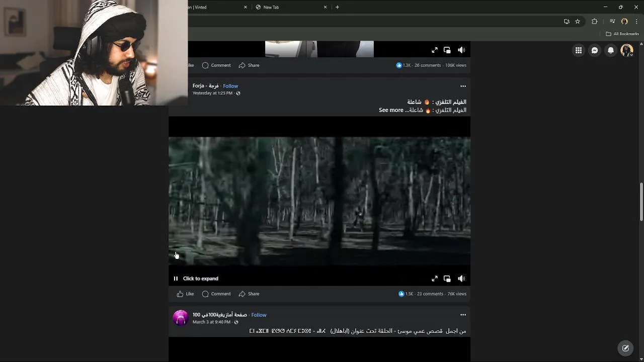Open the Forja page name
644x362 pixels.
[x=205, y=86]
